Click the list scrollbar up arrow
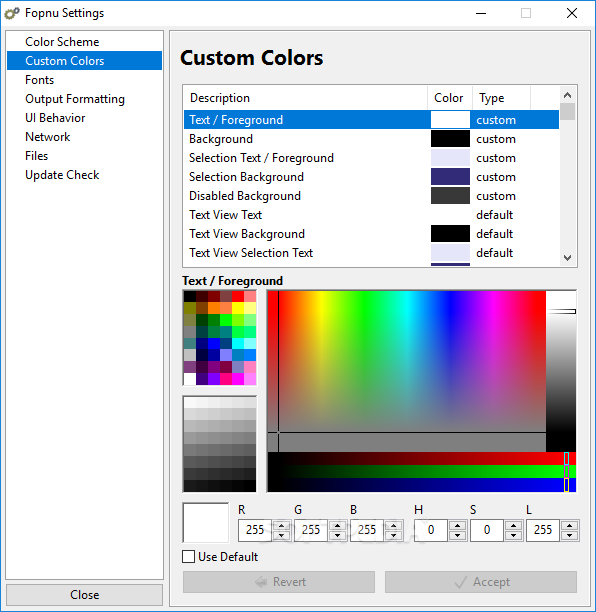Viewport: 596px width, 612px height. pos(568,95)
